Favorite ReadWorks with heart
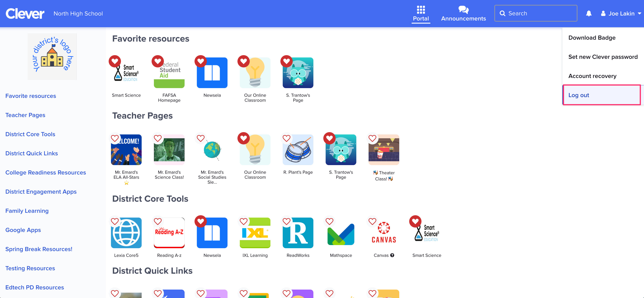Viewport: 644px width, 298px height. 287,221
